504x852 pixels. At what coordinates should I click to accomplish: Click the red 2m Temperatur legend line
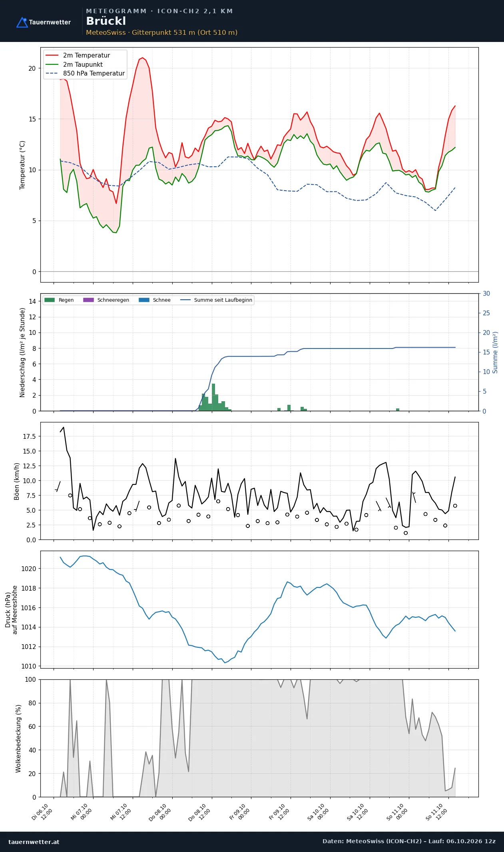pos(52,56)
